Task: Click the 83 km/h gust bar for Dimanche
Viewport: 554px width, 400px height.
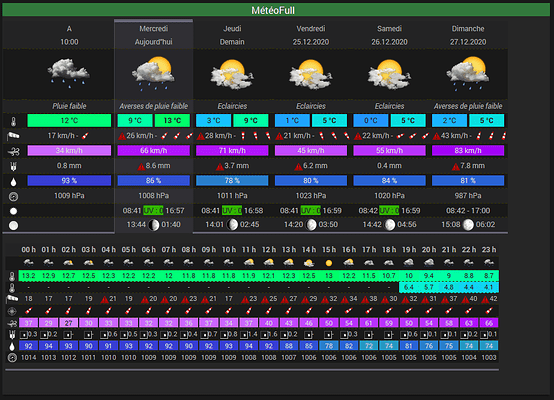Action: coord(468,151)
